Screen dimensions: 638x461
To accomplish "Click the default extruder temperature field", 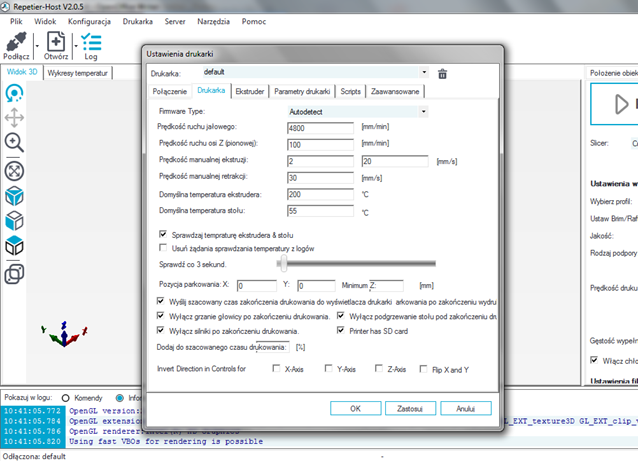I will 320,194.
